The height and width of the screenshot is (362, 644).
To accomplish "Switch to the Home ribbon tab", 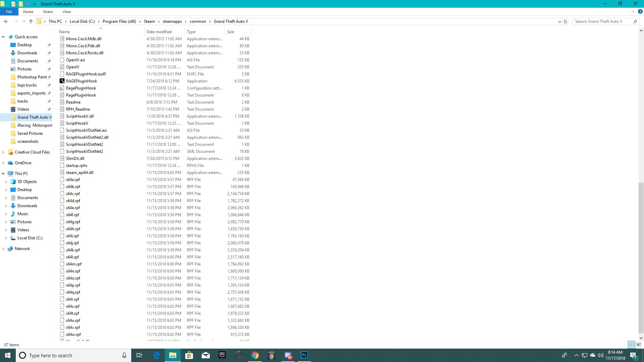I will pos(28,12).
